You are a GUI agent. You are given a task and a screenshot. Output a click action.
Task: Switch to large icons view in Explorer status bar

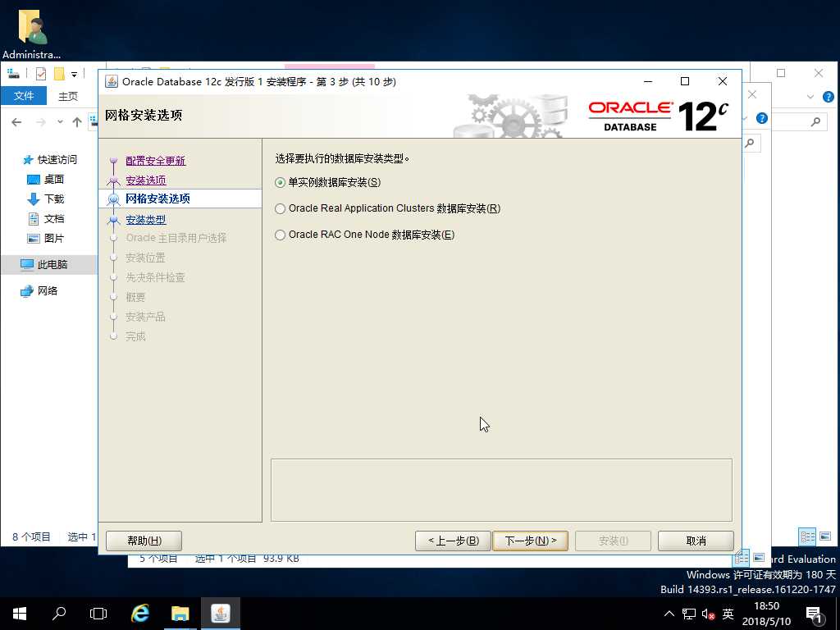(825, 536)
